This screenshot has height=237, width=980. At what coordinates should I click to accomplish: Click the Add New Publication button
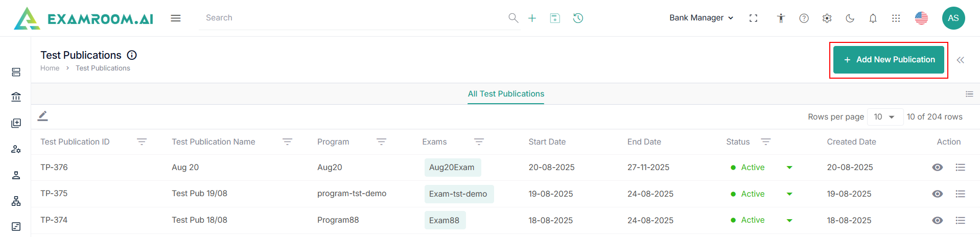click(889, 60)
